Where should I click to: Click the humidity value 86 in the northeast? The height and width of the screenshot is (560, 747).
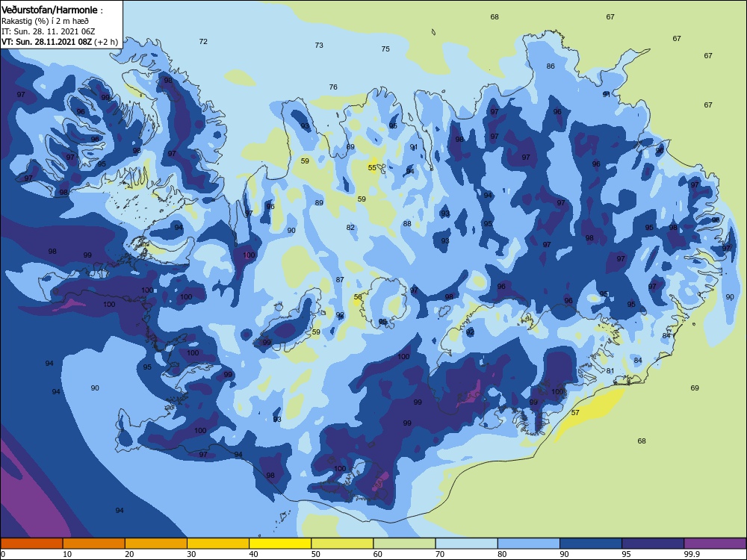[x=551, y=66]
